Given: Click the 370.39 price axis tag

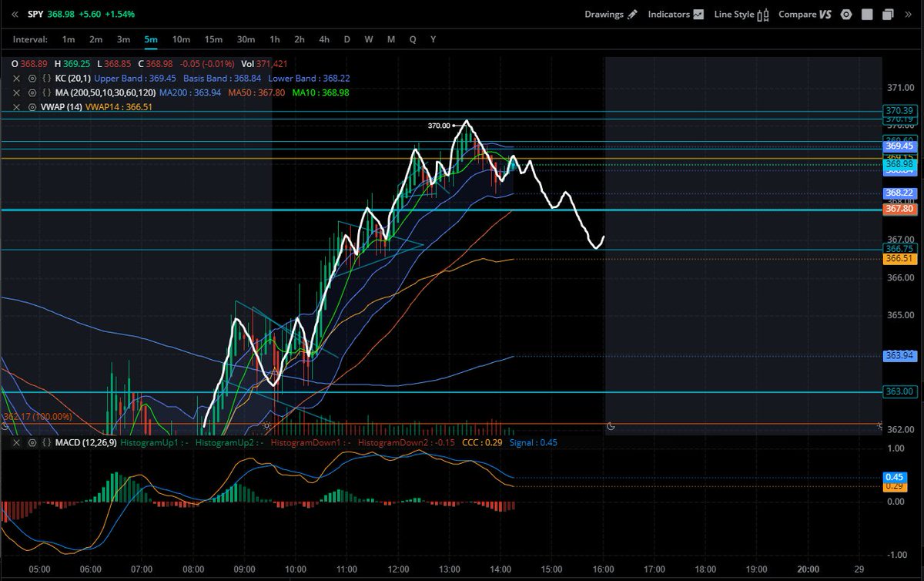Looking at the screenshot, I should [x=899, y=111].
